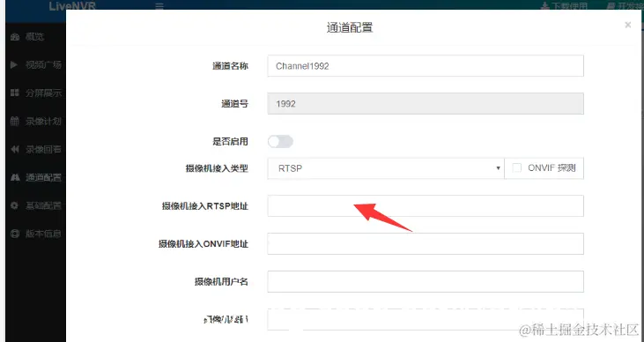Click the 通道配置 dialog title
The height and width of the screenshot is (342, 644).
350,27
